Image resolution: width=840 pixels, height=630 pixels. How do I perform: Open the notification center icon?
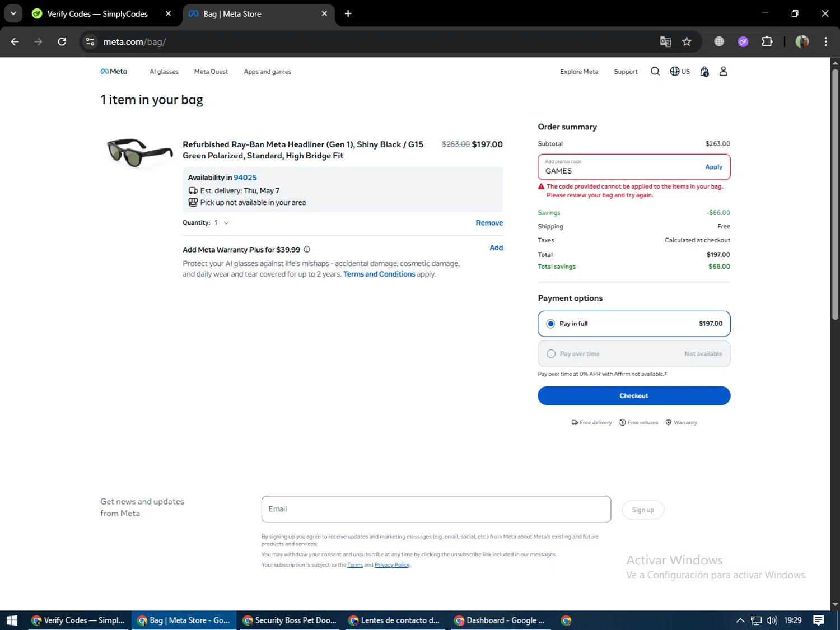[819, 620]
